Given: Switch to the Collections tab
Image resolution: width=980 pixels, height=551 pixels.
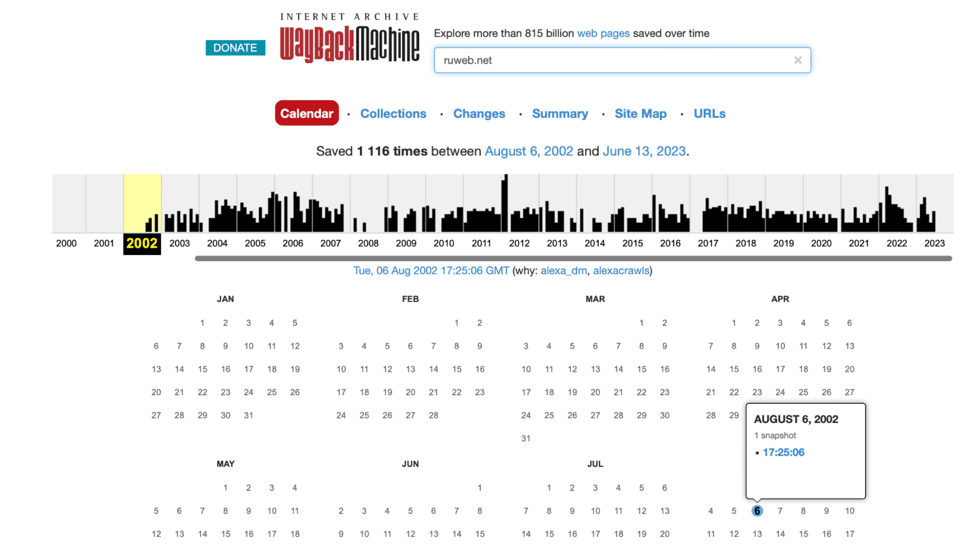Looking at the screenshot, I should [x=393, y=113].
